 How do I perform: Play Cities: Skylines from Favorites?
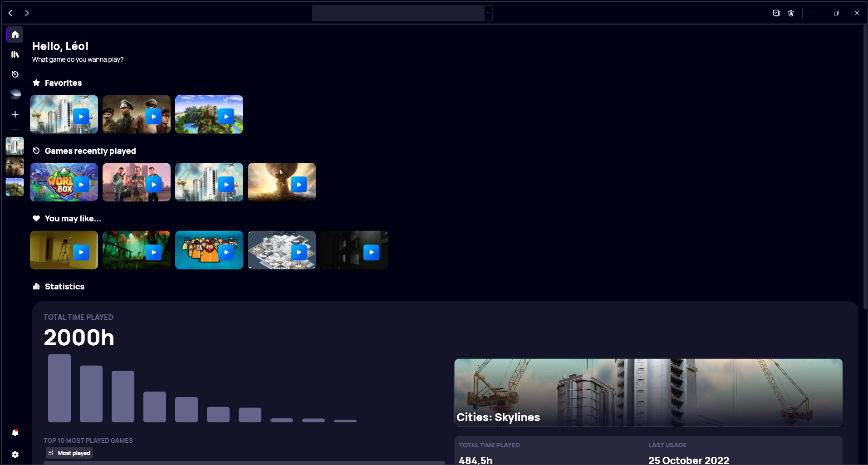pos(81,117)
